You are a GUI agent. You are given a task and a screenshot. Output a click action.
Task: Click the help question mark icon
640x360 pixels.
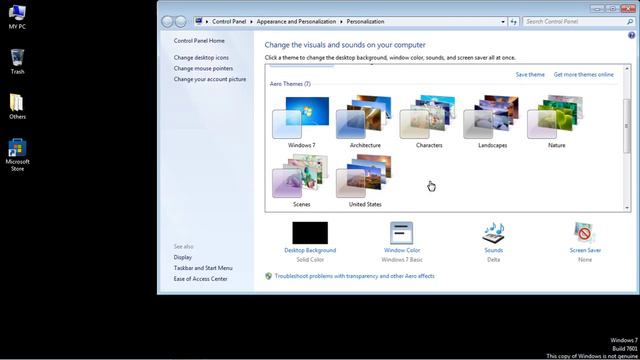(631, 36)
